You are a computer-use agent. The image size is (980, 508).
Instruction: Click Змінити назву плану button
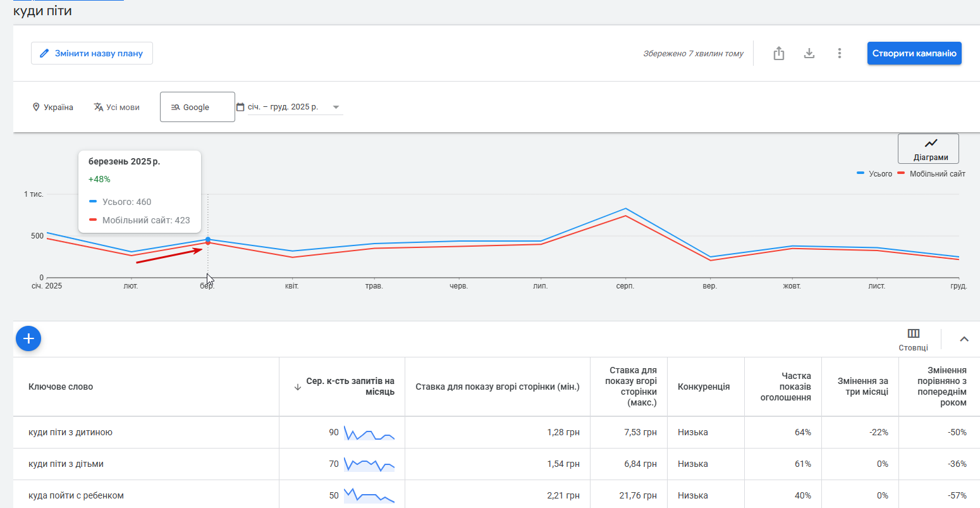click(x=92, y=54)
